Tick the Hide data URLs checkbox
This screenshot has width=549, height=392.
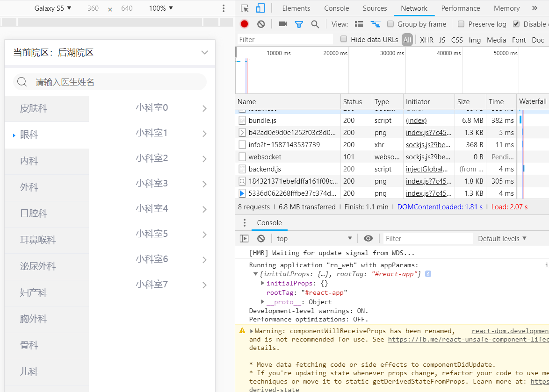344,39
